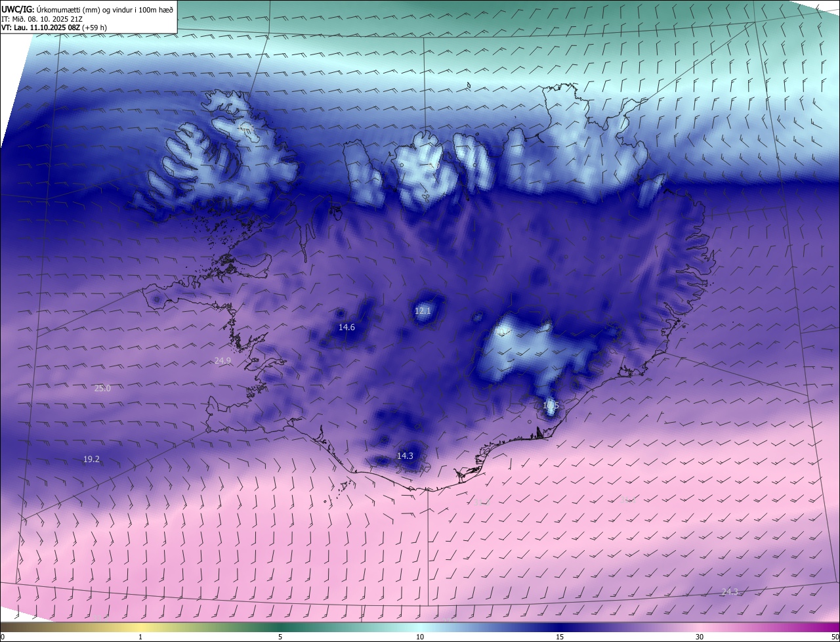Viewport: 840px width, 642px height.
Task: Click the map title 'Úrkomumætti (mm) og vindur í 100m hæð'
Action: 104,9
